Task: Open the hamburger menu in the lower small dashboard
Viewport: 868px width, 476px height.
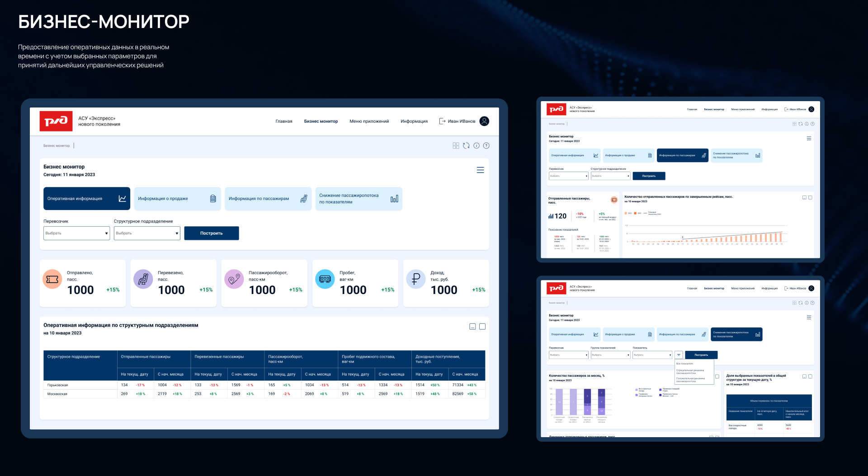Action: click(809, 317)
